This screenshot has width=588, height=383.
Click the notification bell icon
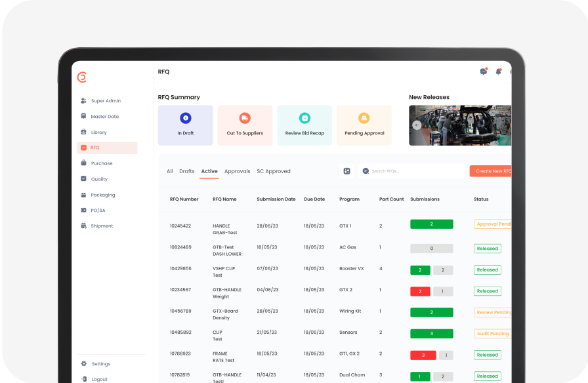coord(498,71)
